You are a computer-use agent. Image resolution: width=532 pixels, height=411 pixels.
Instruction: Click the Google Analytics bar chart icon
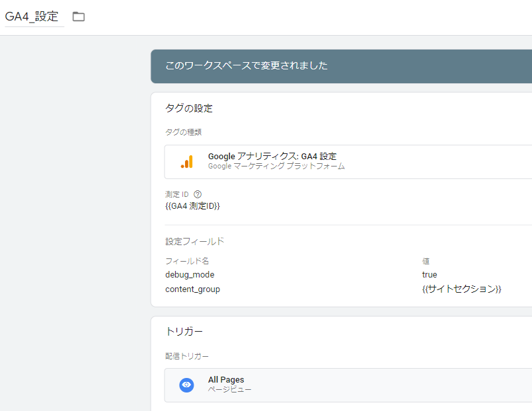pyautogui.click(x=187, y=162)
